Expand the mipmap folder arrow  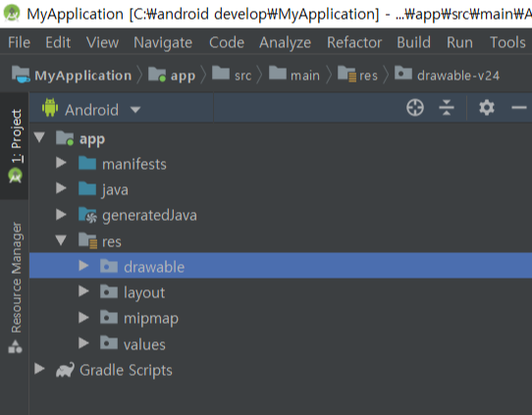click(x=83, y=317)
